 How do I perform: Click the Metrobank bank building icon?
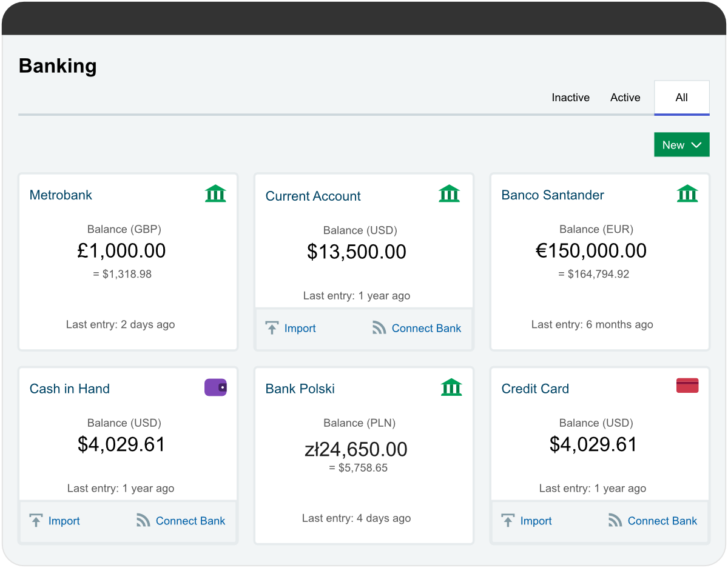[x=215, y=194]
